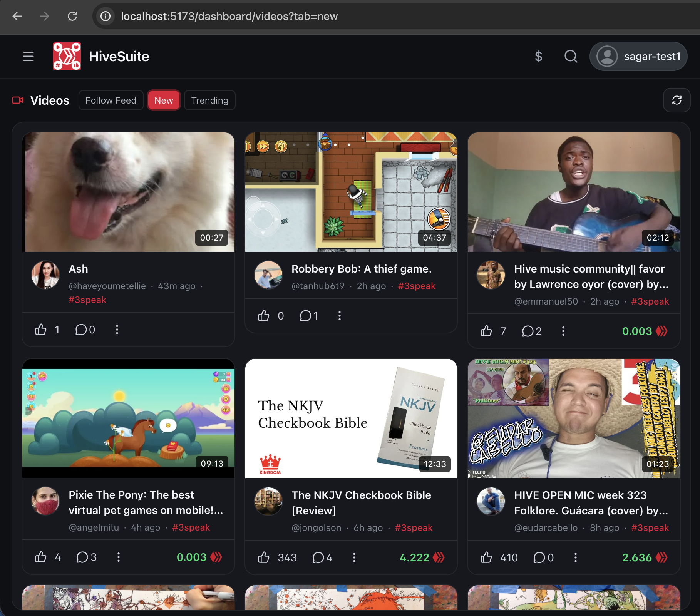The width and height of the screenshot is (700, 616).
Task: Open emmanuel50's avatar
Action: [x=491, y=275]
